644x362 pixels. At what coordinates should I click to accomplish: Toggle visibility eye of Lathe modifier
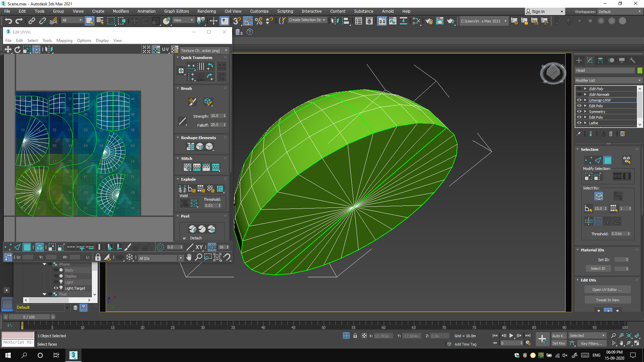pyautogui.click(x=579, y=123)
